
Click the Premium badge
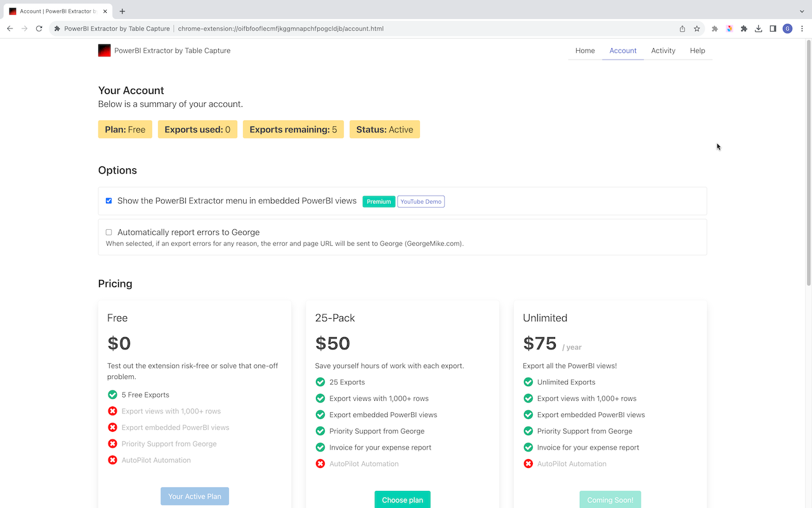click(379, 201)
